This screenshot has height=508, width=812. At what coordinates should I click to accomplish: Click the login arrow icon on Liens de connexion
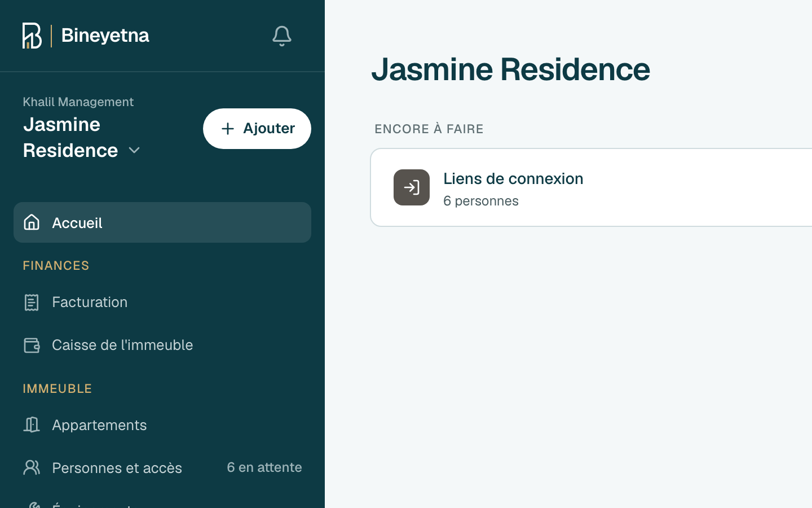click(412, 187)
